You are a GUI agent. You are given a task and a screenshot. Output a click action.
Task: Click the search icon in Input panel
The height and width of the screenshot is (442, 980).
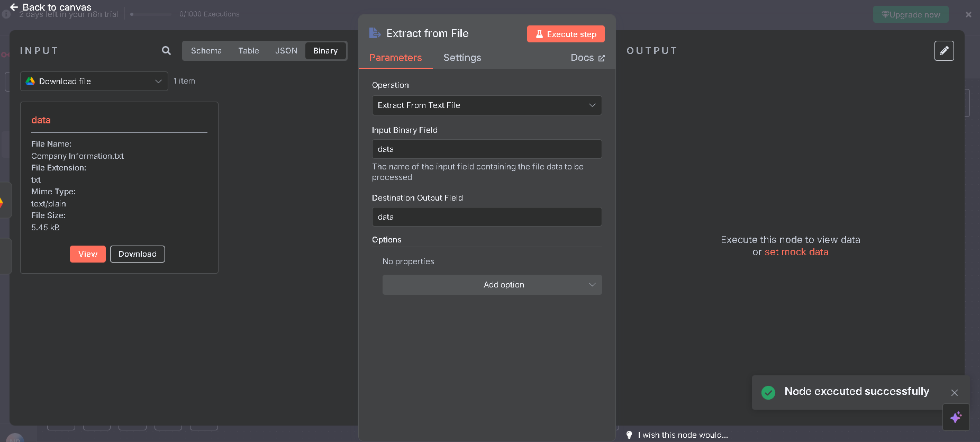[166, 51]
